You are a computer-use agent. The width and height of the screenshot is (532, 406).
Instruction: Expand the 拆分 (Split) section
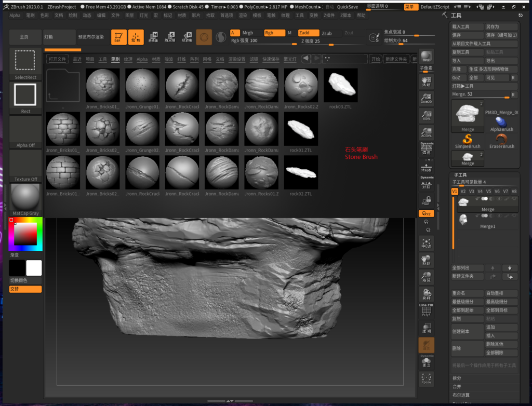pos(457,378)
